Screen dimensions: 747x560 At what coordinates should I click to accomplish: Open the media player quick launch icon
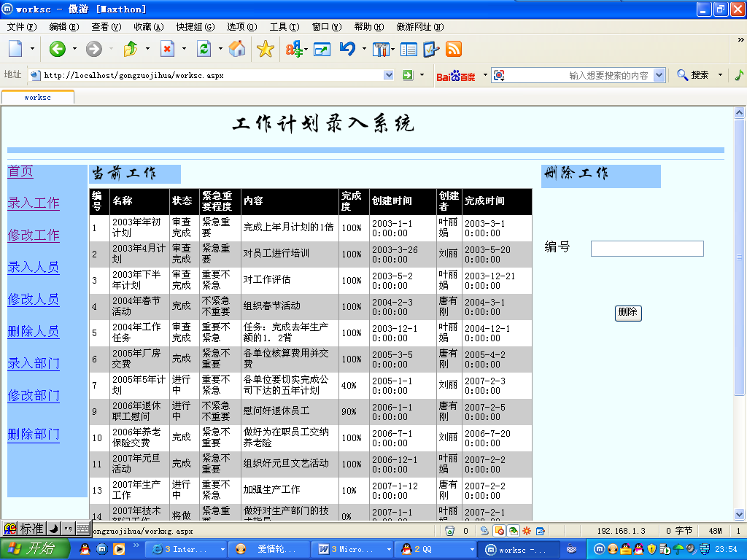point(119,549)
